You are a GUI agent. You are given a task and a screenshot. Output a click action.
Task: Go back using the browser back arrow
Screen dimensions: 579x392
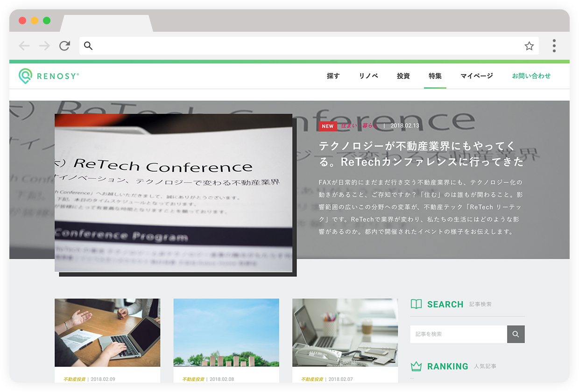coord(24,46)
